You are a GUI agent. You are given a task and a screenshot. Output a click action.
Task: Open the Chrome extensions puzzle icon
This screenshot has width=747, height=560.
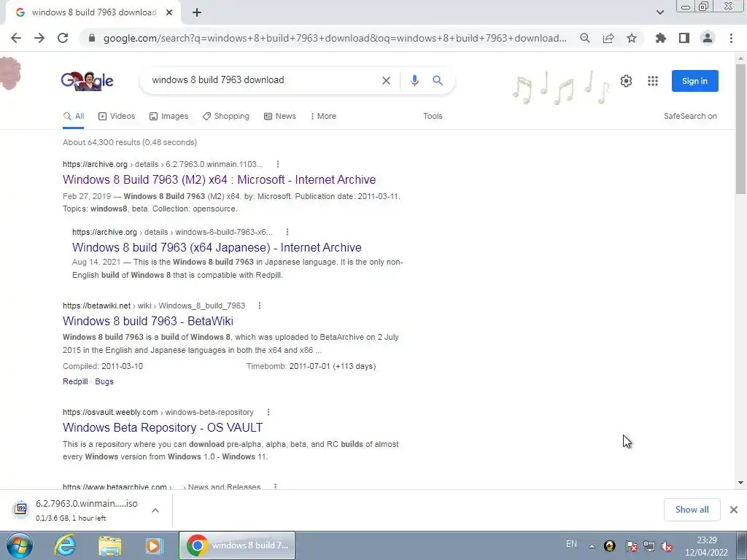tap(661, 38)
